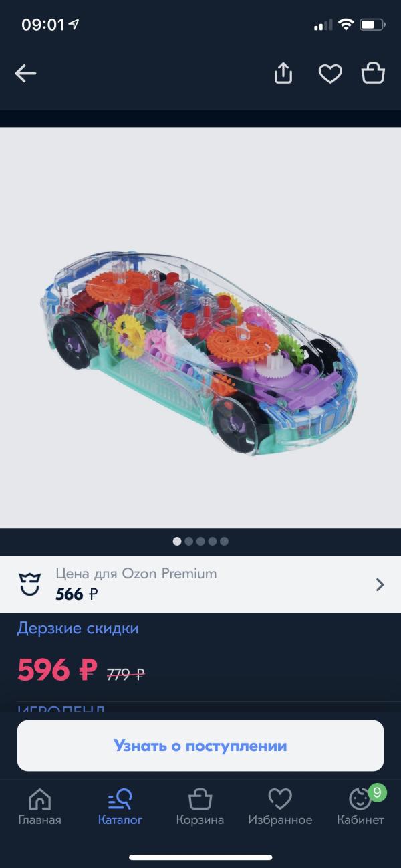This screenshot has width=401, height=868.
Task: Tap the green notification badge showing 9
Action: (377, 793)
